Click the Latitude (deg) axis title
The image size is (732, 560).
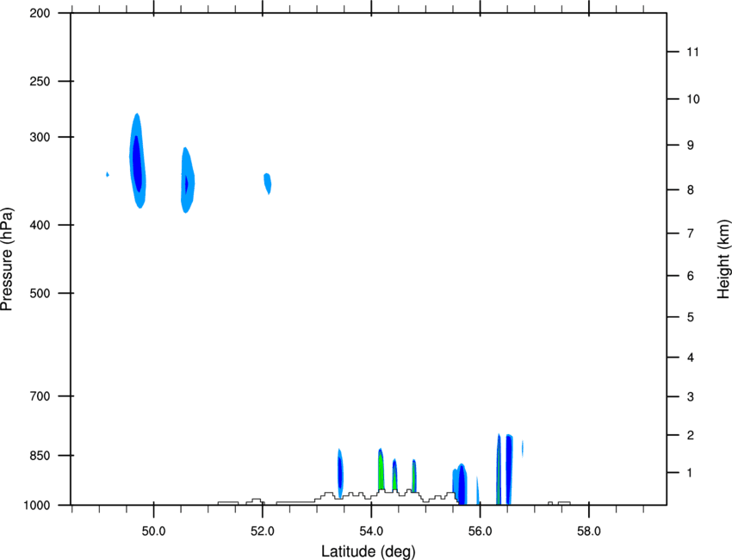click(x=368, y=551)
